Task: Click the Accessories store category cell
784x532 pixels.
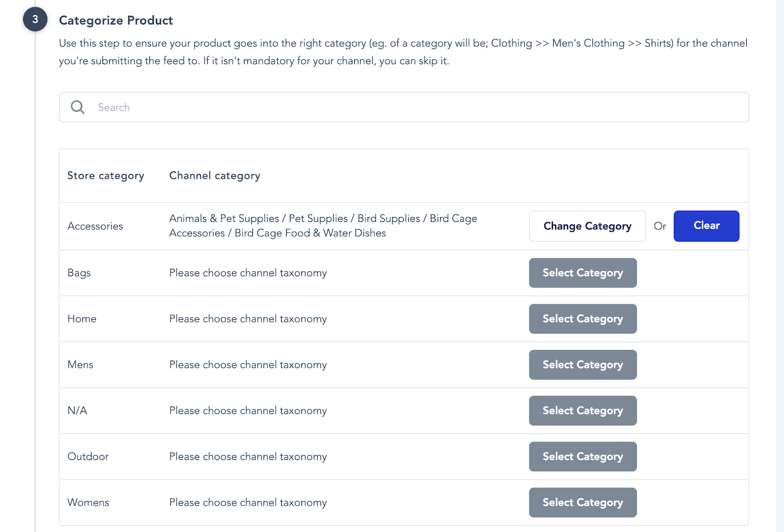Action: click(95, 226)
